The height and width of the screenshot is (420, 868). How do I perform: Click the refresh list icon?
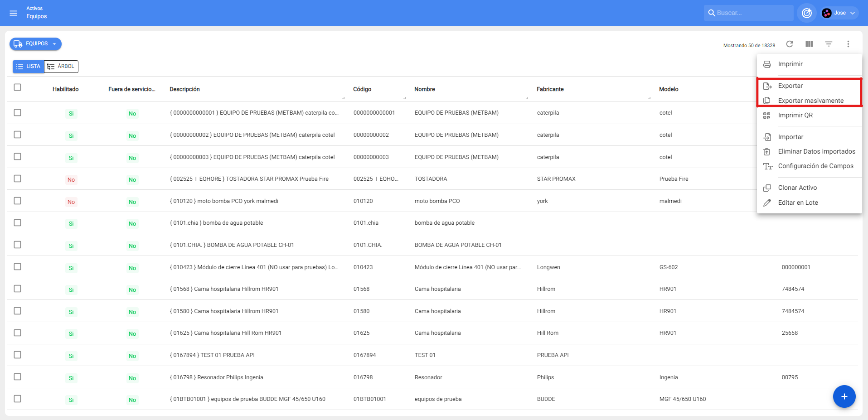(790, 44)
